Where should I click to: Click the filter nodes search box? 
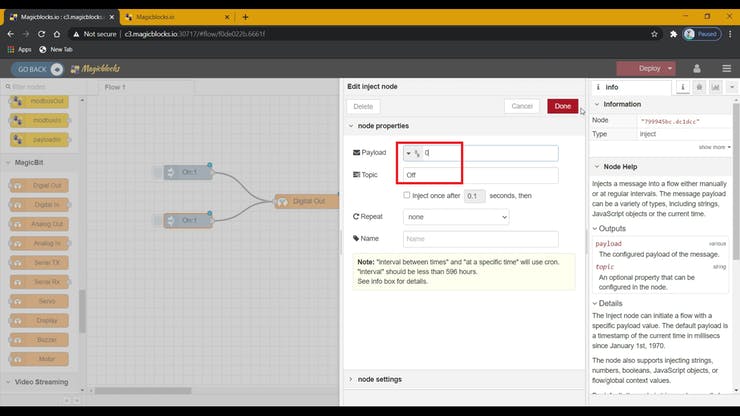(x=42, y=87)
